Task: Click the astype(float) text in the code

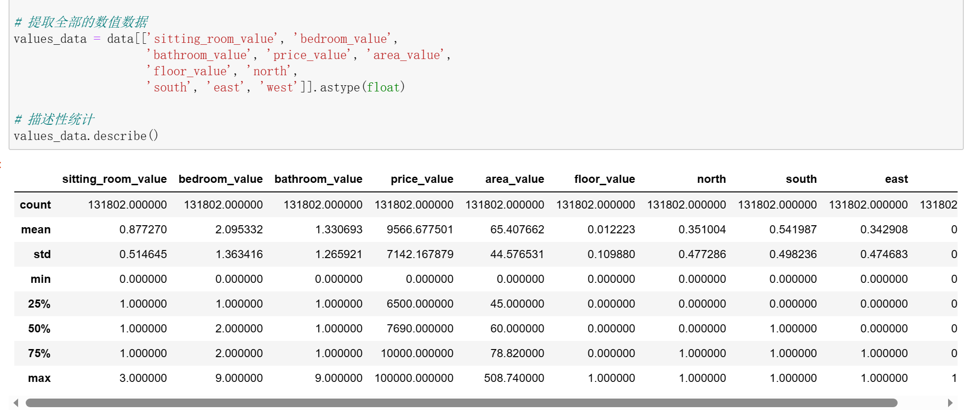Action: (x=362, y=87)
